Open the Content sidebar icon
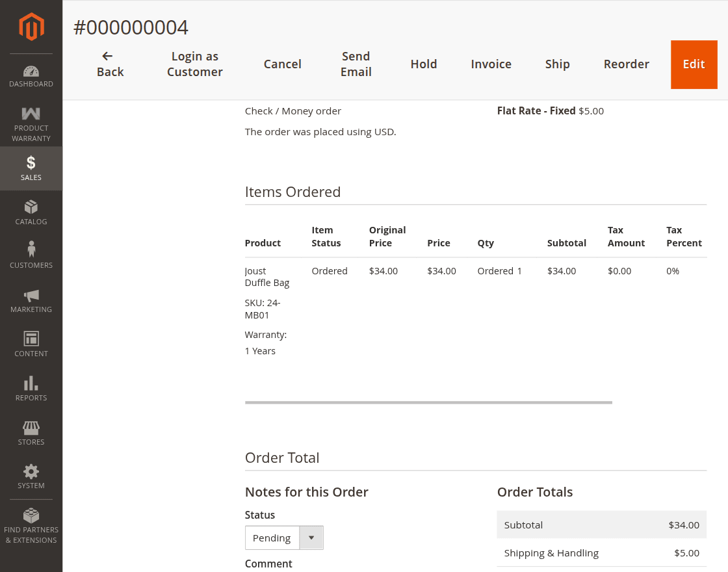The width and height of the screenshot is (728, 572). [x=31, y=339]
